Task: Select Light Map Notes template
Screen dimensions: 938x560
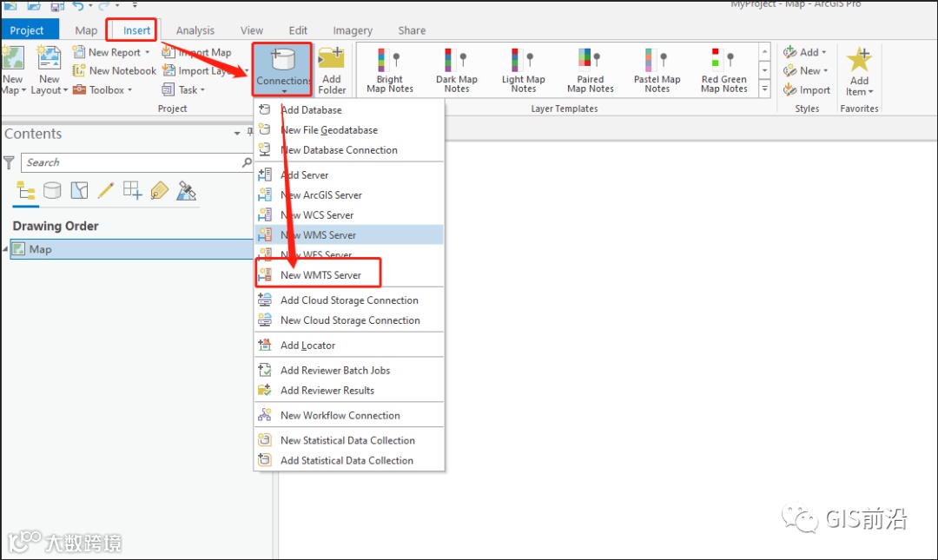Action: [524, 70]
